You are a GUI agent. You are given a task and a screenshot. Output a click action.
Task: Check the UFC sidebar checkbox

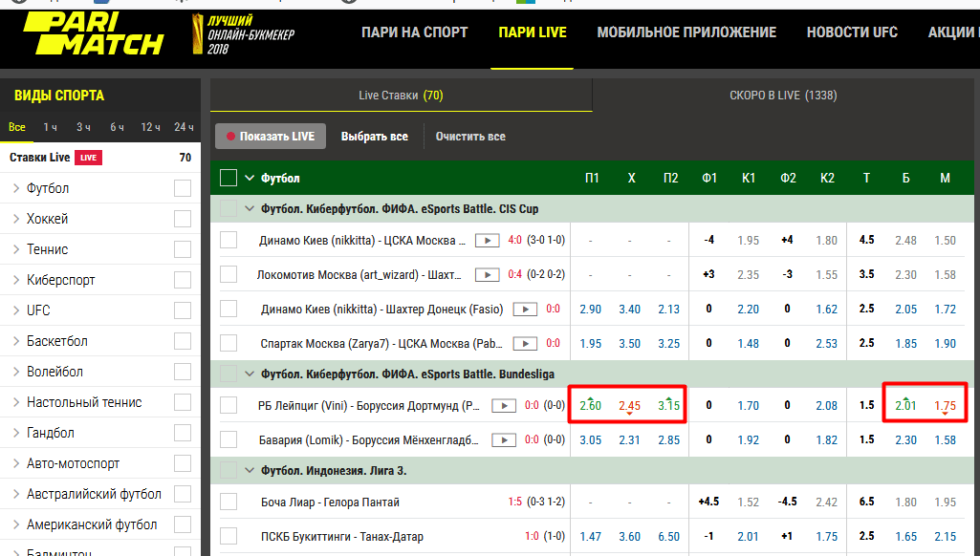click(183, 310)
